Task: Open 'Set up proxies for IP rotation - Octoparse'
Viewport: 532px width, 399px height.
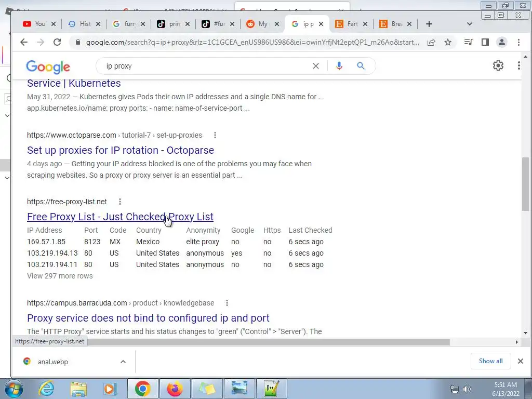Action: (x=121, y=150)
